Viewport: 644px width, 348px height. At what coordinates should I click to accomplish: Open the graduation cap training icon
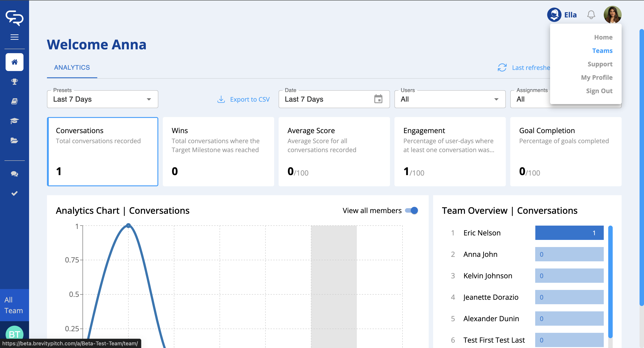click(x=15, y=121)
